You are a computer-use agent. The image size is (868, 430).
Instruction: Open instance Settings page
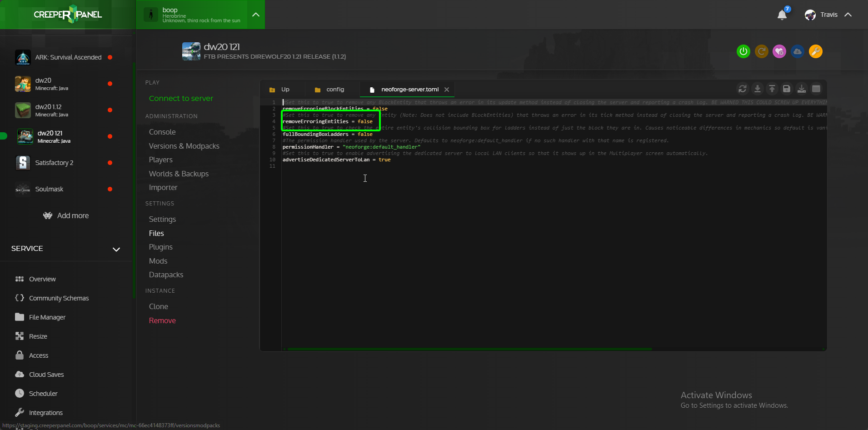pyautogui.click(x=162, y=219)
